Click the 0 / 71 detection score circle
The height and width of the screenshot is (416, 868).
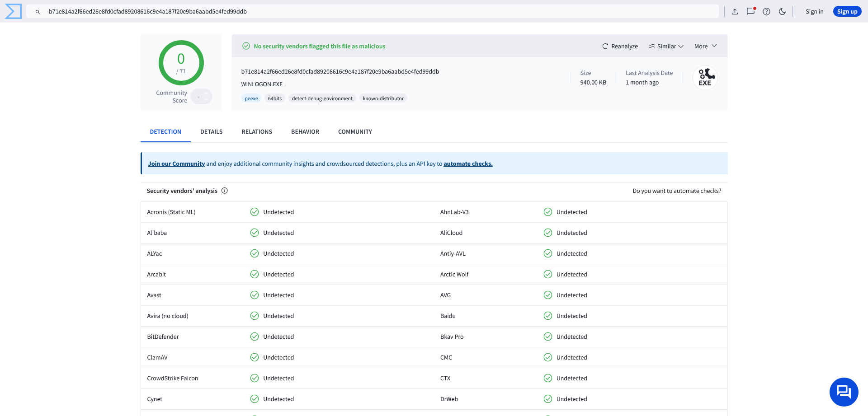click(x=181, y=63)
